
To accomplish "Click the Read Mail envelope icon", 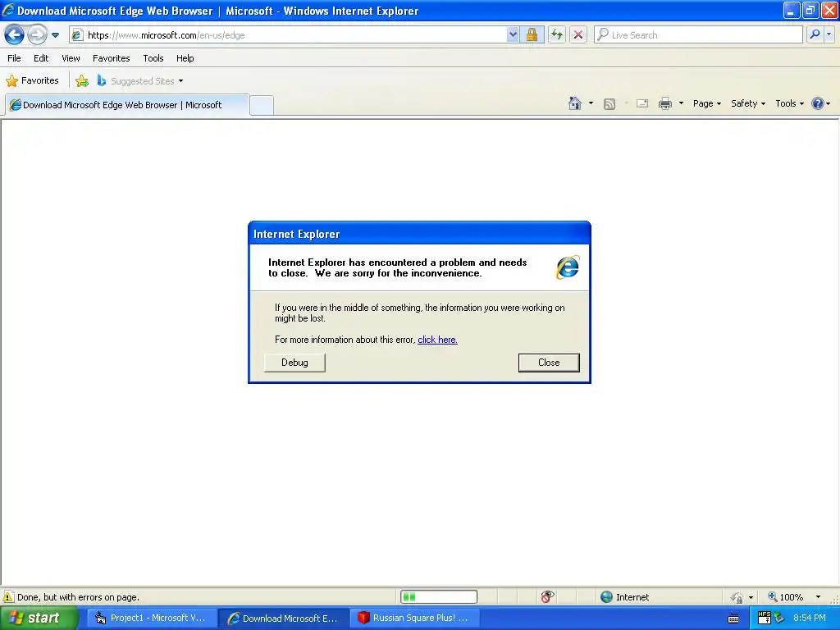I will click(x=642, y=103).
